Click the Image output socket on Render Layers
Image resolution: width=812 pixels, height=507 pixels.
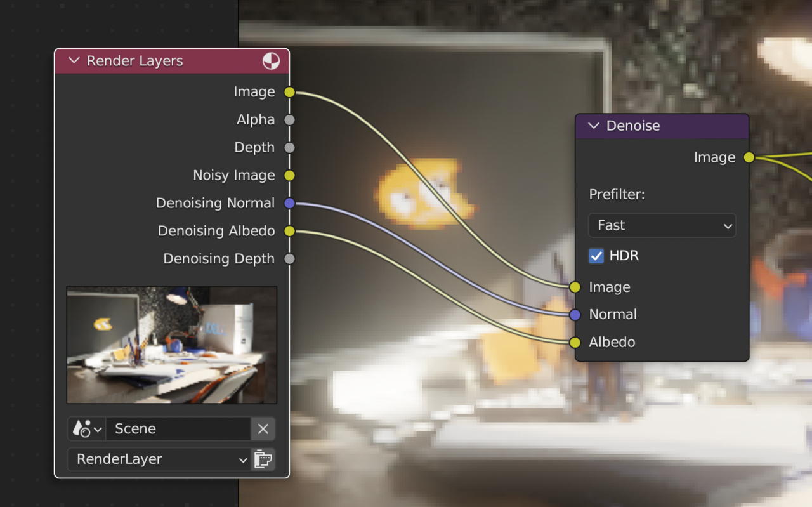point(289,92)
